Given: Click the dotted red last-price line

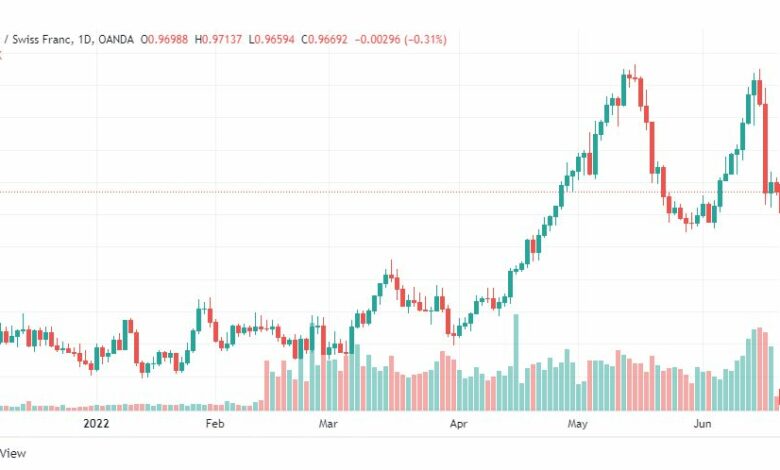Looking at the screenshot, I should click(x=390, y=192).
